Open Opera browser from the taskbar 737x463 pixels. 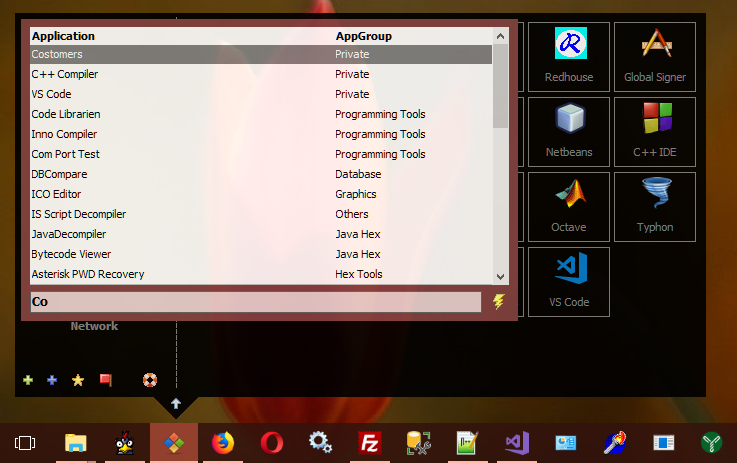point(272,443)
